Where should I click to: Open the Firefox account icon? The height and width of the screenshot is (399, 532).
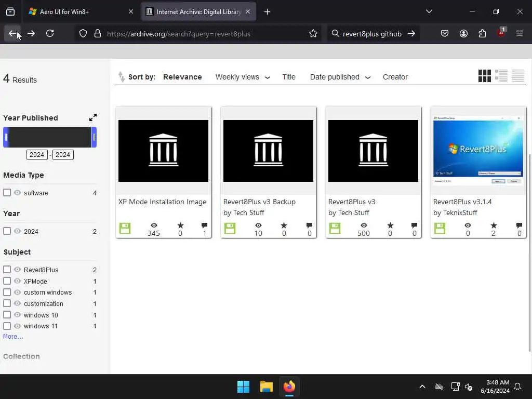463,34
